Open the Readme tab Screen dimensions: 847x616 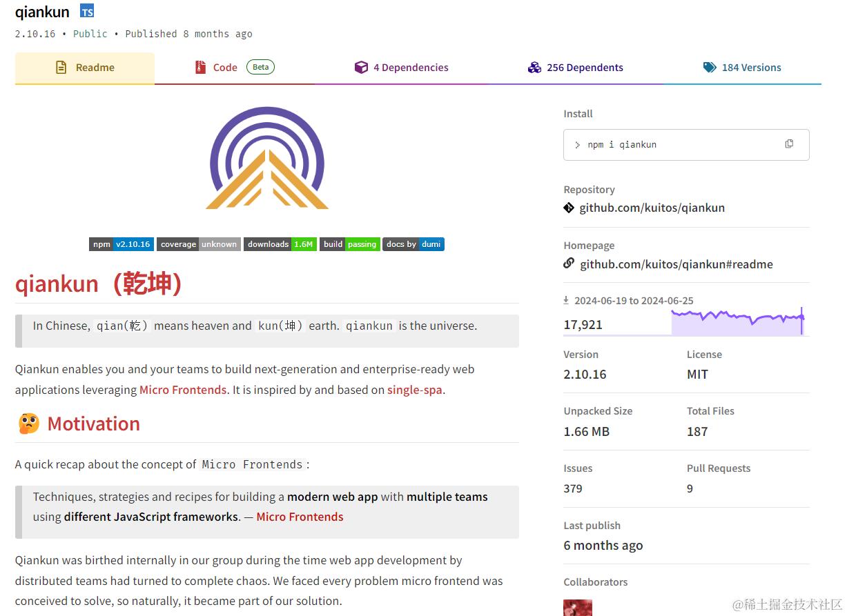(85, 68)
